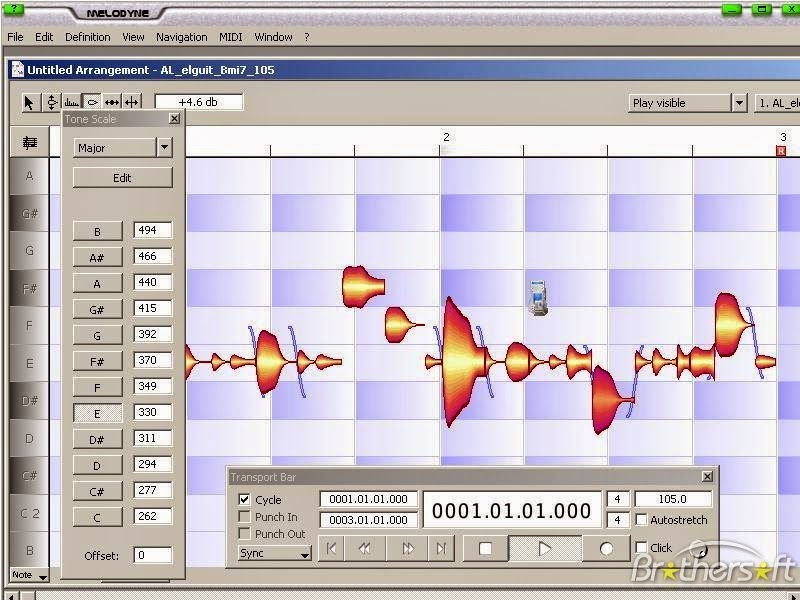Enable the Punch Out checkbox
This screenshot has width=800, height=600.
pyautogui.click(x=244, y=534)
